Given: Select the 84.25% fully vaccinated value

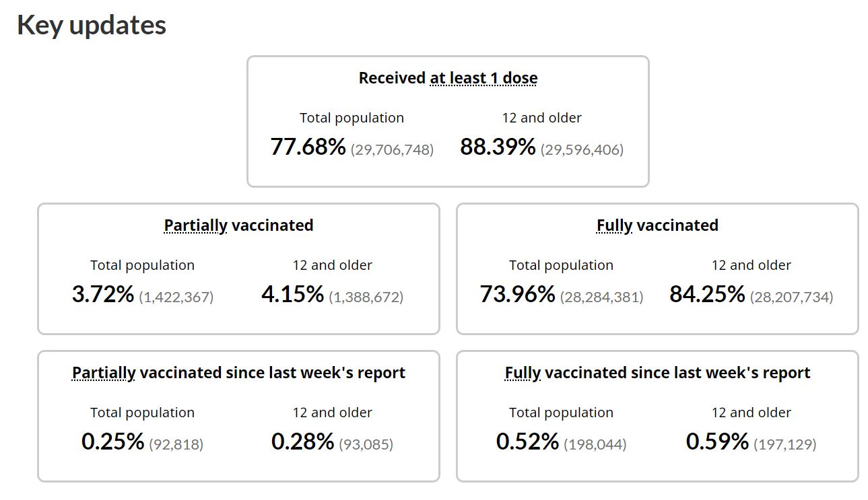Looking at the screenshot, I should coord(707,295).
